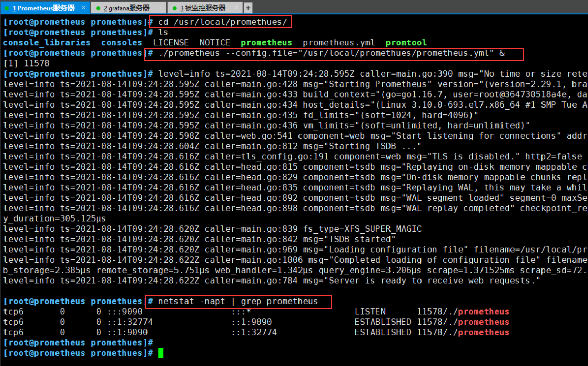Click the 'LISTEN' state in netstat output

[370, 312]
